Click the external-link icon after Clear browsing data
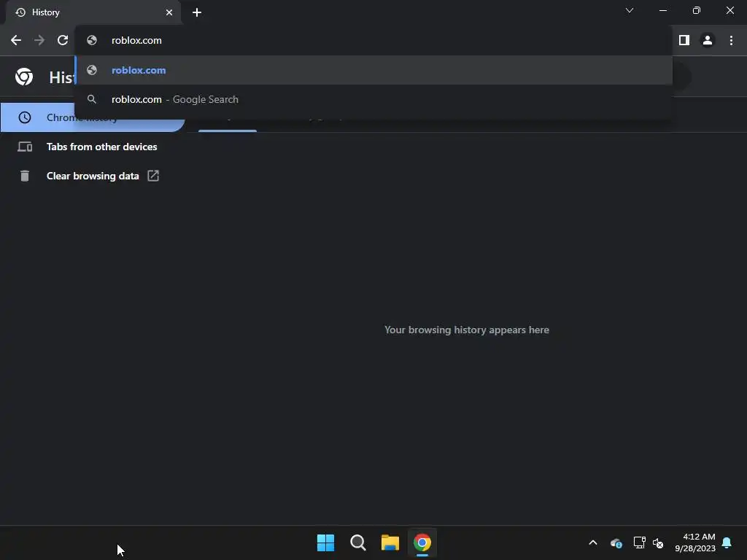 pyautogui.click(x=153, y=176)
